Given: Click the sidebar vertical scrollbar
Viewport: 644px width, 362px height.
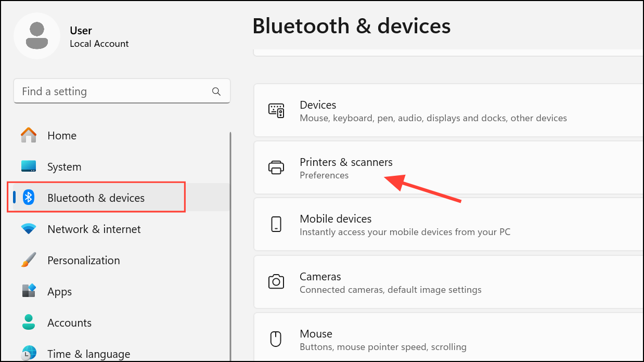Looking at the screenshot, I should click(230, 247).
